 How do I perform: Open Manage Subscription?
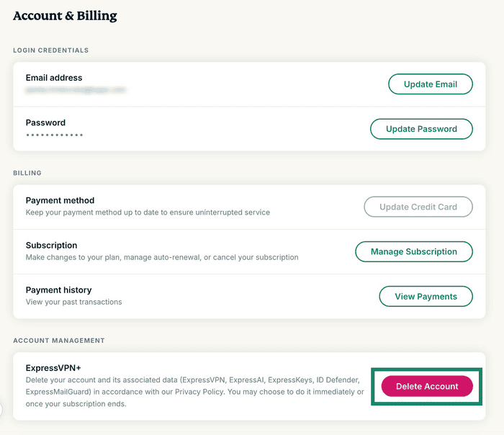(414, 251)
